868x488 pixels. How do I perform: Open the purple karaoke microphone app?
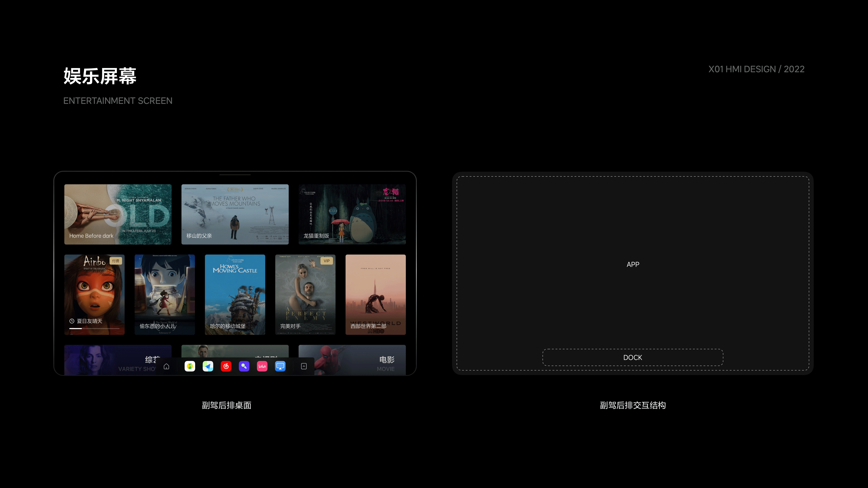point(244,366)
